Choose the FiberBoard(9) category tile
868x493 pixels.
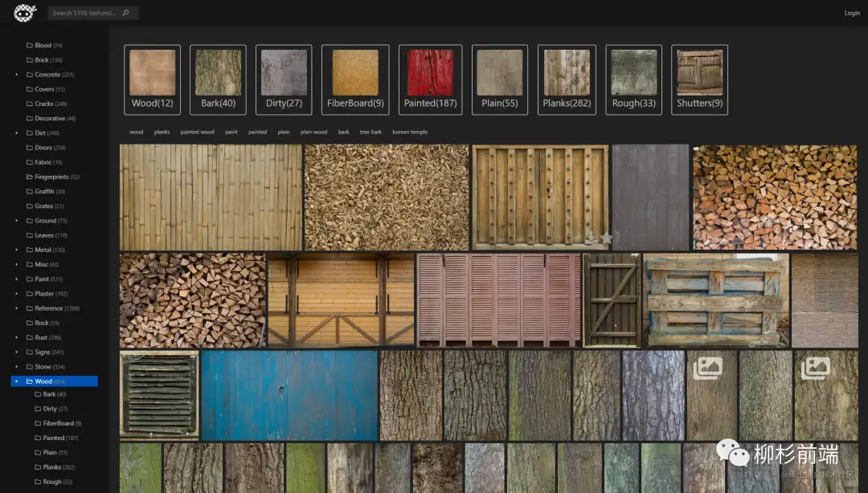click(355, 79)
